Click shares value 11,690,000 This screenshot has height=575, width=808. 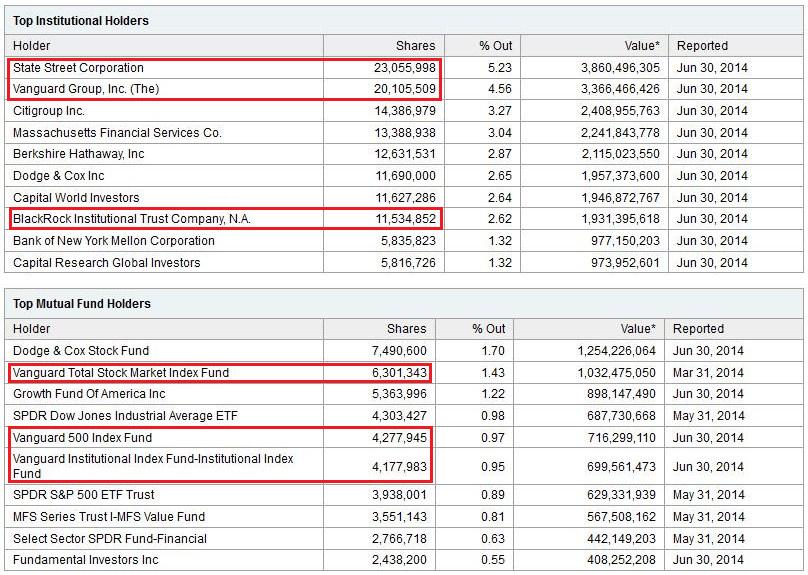click(405, 176)
